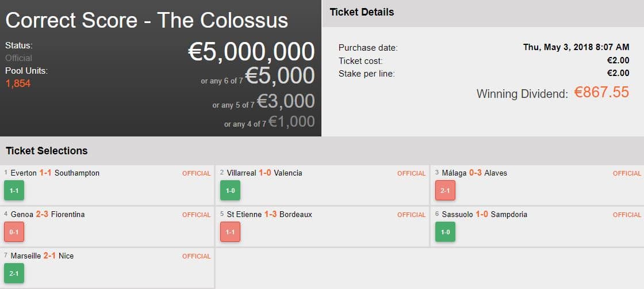Click the green 1-0 badge under Sassuolo match
Viewport: 644px width, 289px height.
click(x=445, y=232)
